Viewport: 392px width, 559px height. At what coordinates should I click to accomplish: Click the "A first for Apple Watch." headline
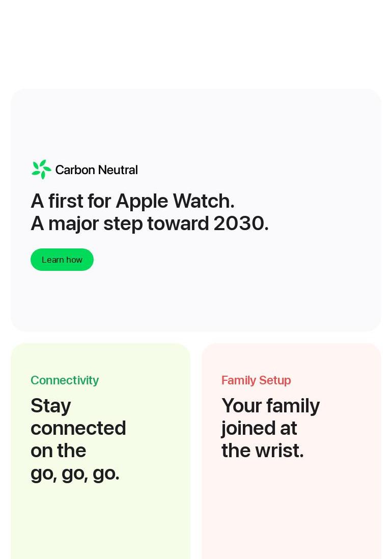coord(132,201)
